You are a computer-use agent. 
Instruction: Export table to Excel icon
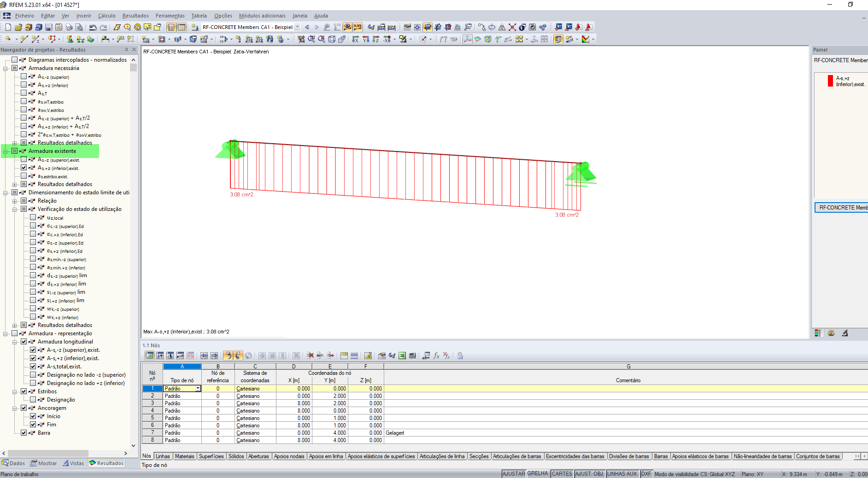(402, 356)
